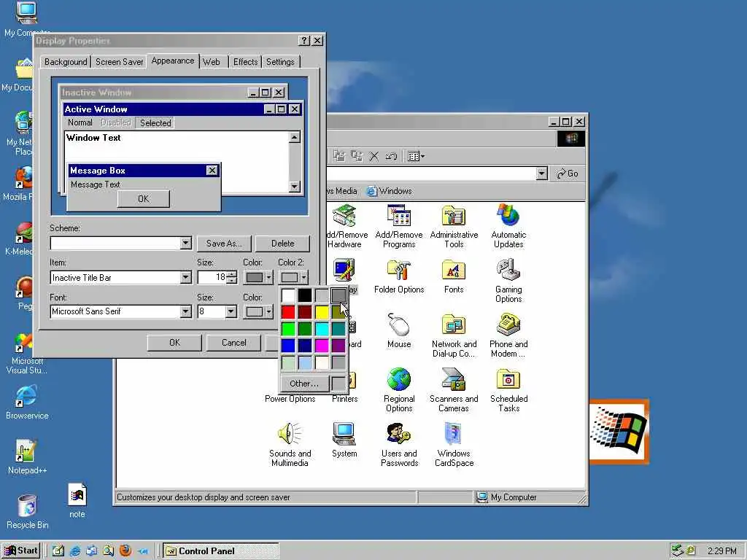Open Add/Remove Programs in Control Panel

399,226
